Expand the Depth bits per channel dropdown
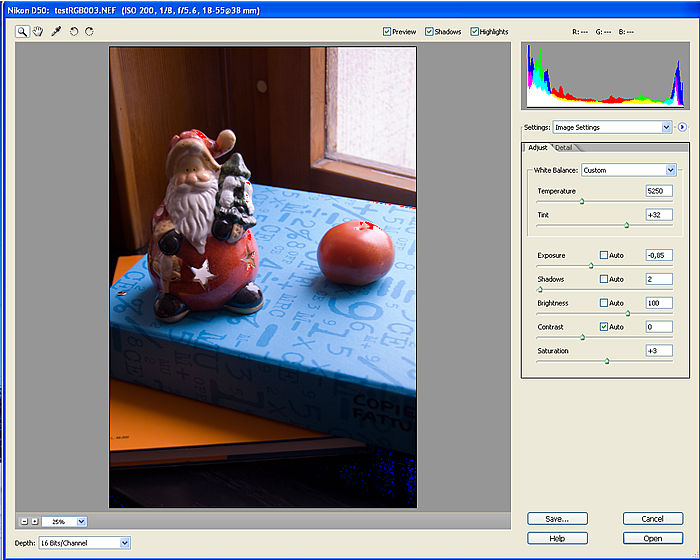This screenshot has height=560, width=700. 125,542
